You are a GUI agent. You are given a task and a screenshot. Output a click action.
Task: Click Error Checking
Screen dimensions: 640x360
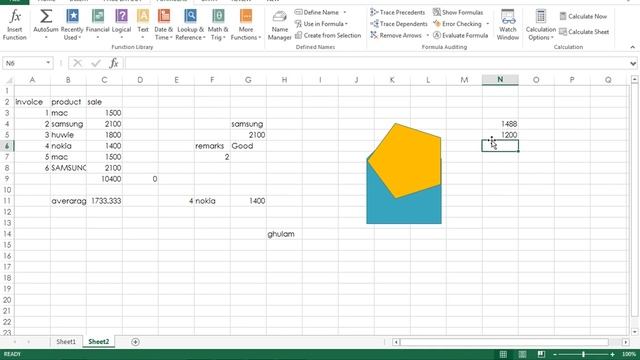[x=457, y=24]
